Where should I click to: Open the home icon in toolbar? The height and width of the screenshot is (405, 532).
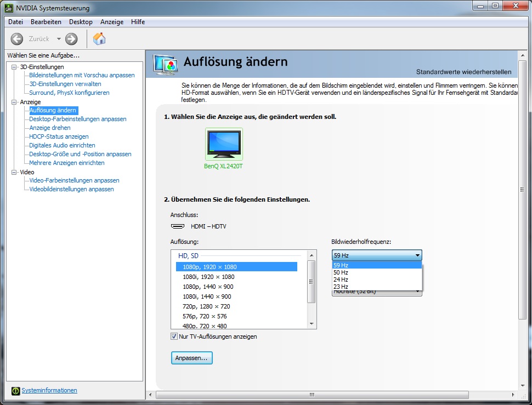click(99, 38)
